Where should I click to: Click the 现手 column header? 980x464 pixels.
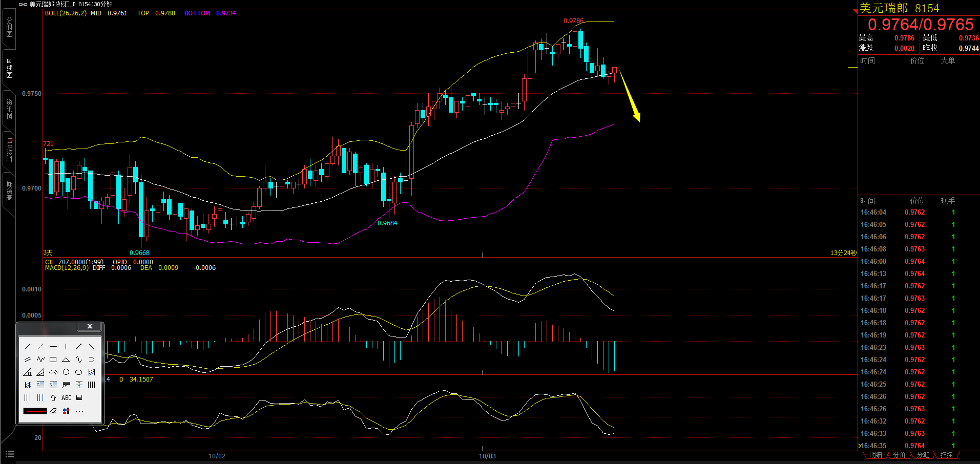[x=947, y=201]
